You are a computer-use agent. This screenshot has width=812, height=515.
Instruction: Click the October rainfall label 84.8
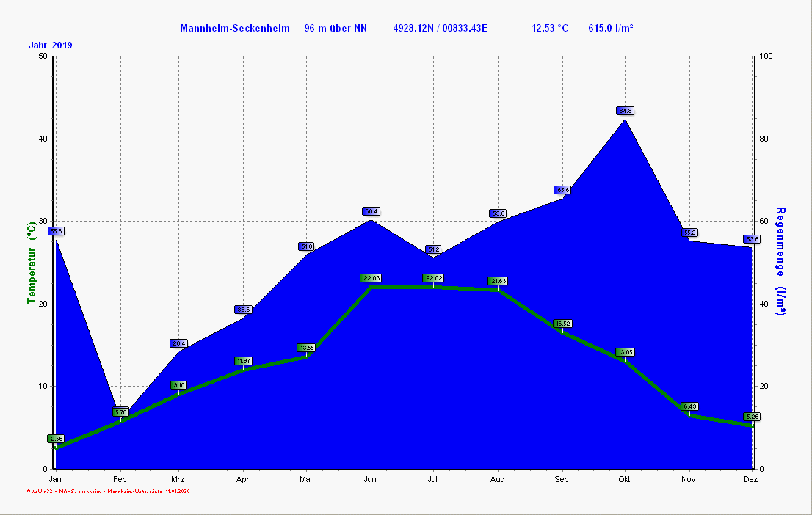tap(625, 111)
